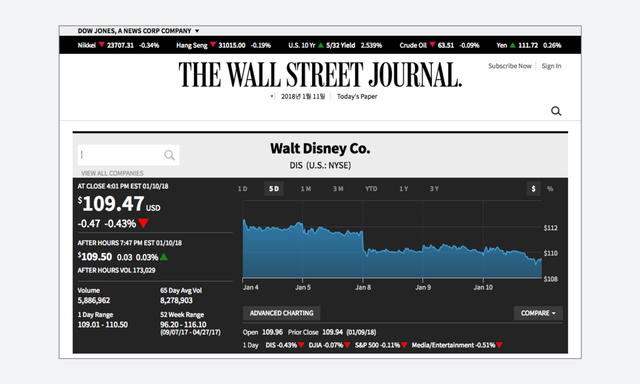Expand the Dow Jones company dropdown arrow

197,31
